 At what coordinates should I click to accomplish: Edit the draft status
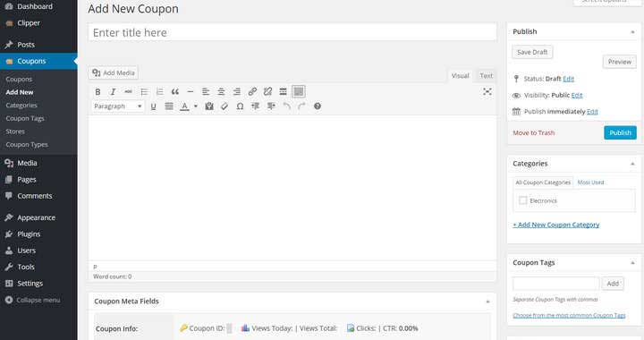click(x=569, y=79)
